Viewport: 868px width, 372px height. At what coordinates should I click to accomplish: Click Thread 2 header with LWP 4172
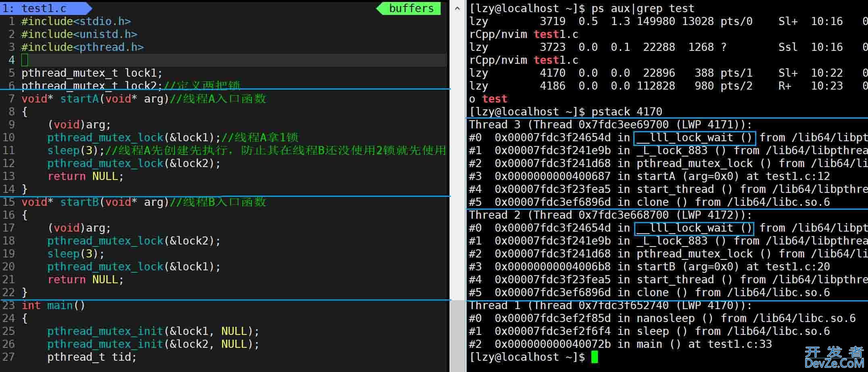(611, 215)
